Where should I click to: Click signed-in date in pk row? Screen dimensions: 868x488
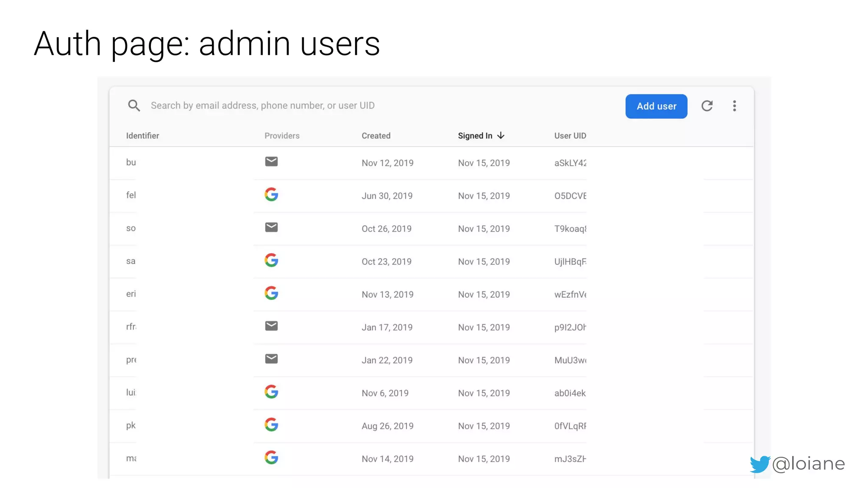pyautogui.click(x=484, y=426)
